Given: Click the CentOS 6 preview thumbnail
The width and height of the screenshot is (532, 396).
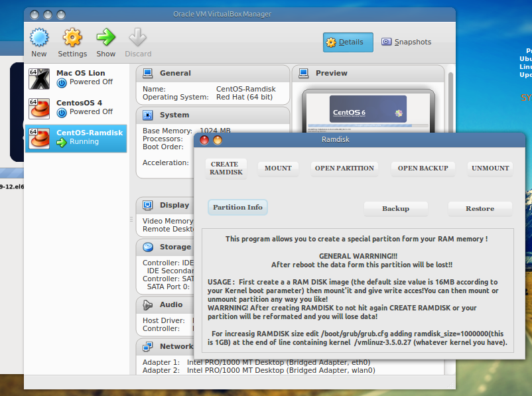Looking at the screenshot, I should 368,111.
